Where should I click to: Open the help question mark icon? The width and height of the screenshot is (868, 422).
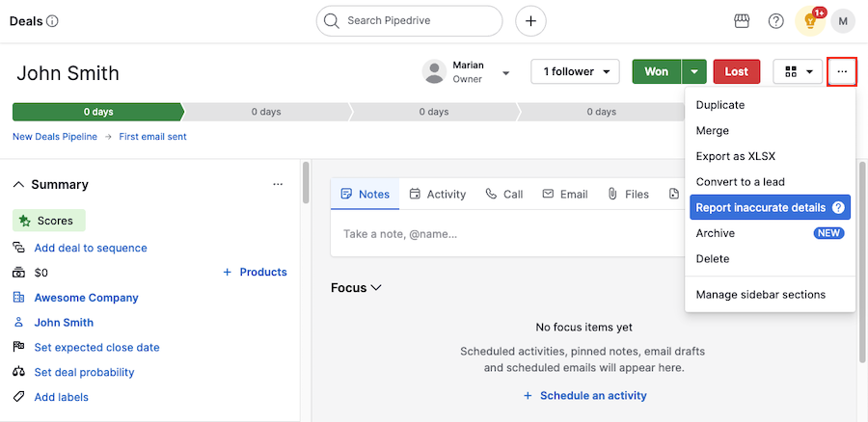point(775,20)
